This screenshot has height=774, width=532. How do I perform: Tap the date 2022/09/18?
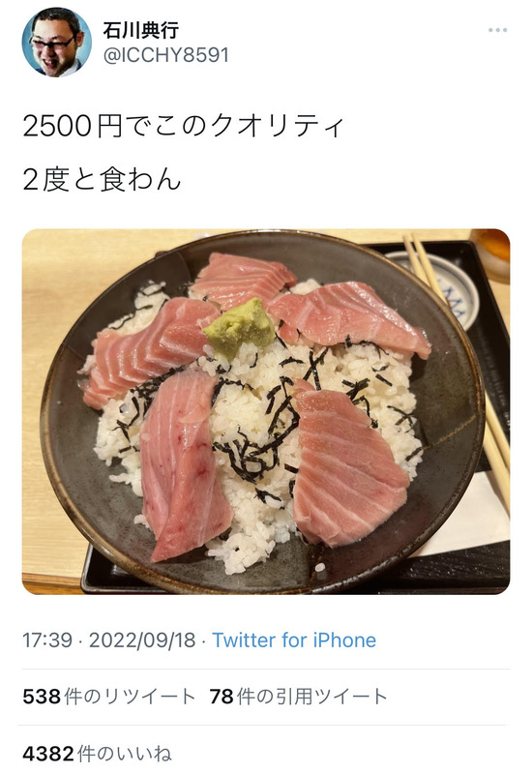[x=142, y=640]
